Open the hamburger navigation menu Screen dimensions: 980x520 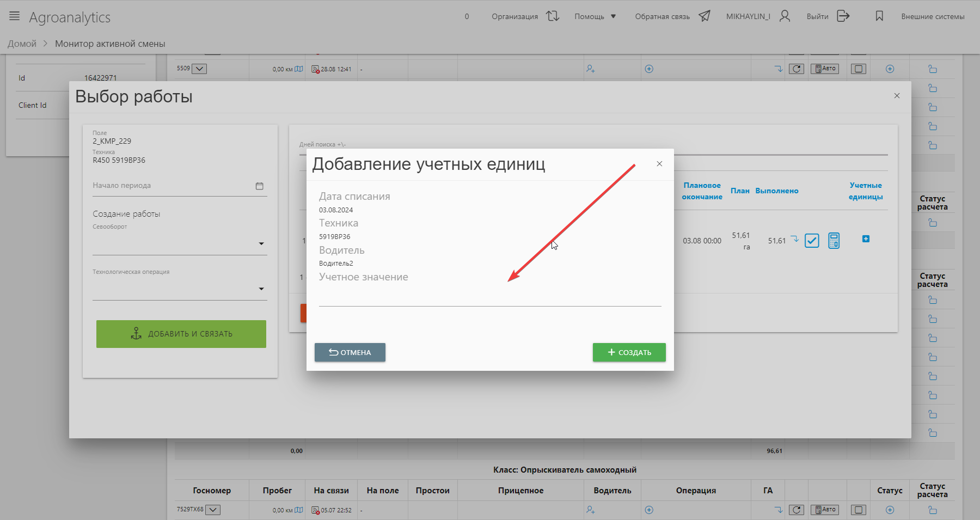(x=15, y=16)
